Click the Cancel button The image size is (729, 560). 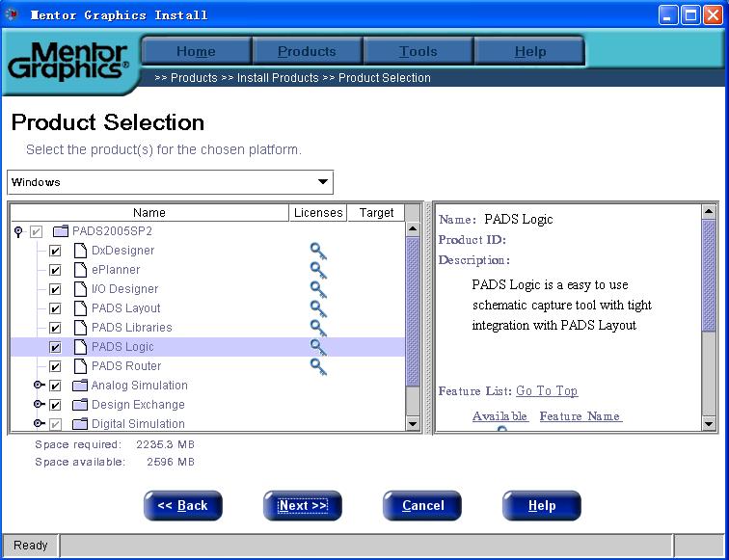pos(422,506)
